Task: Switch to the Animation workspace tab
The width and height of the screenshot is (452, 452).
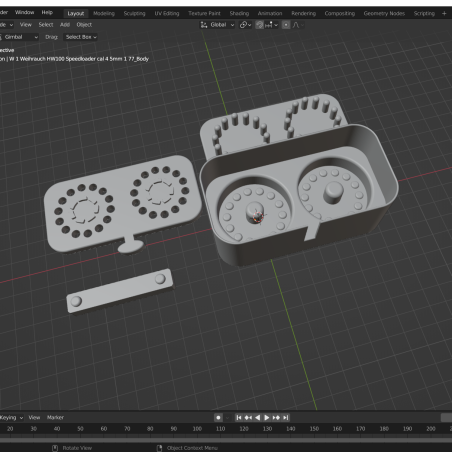Action: click(x=270, y=13)
